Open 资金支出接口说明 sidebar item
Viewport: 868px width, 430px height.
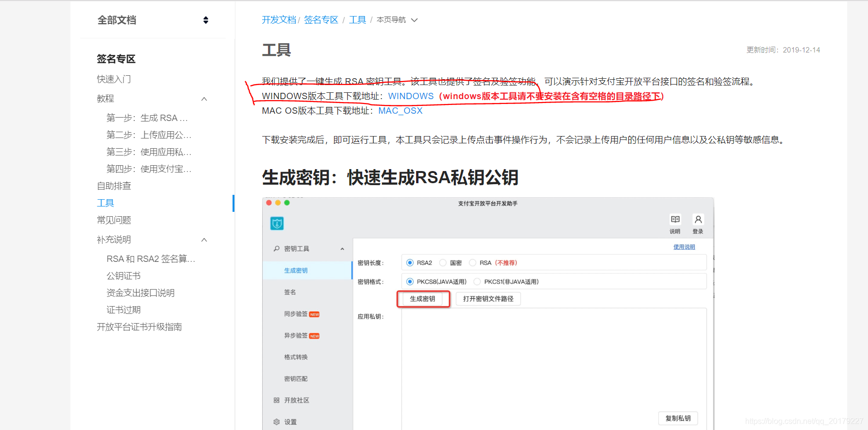(x=140, y=293)
